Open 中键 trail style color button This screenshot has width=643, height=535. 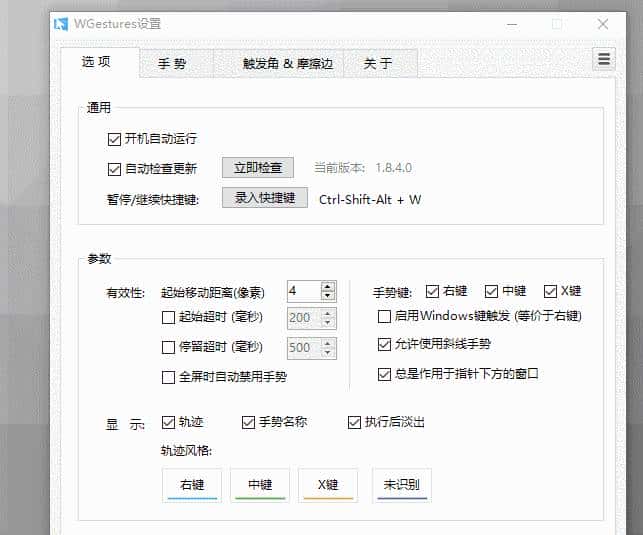pyautogui.click(x=260, y=485)
